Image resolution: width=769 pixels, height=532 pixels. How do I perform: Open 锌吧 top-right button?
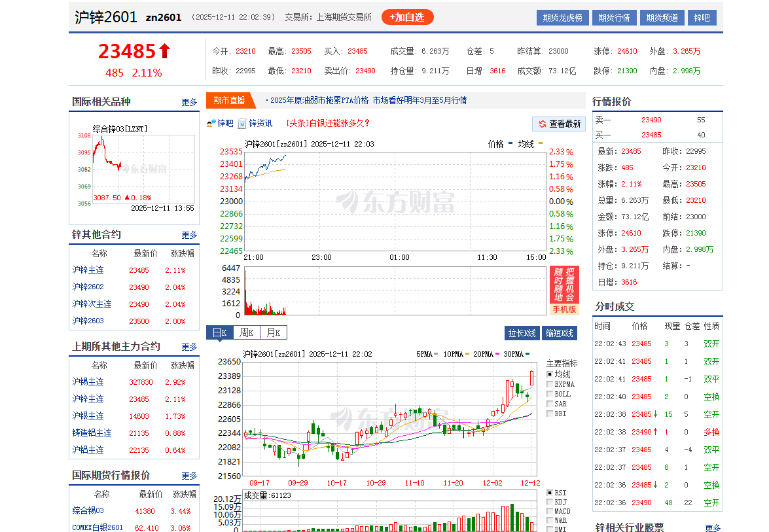pyautogui.click(x=702, y=18)
